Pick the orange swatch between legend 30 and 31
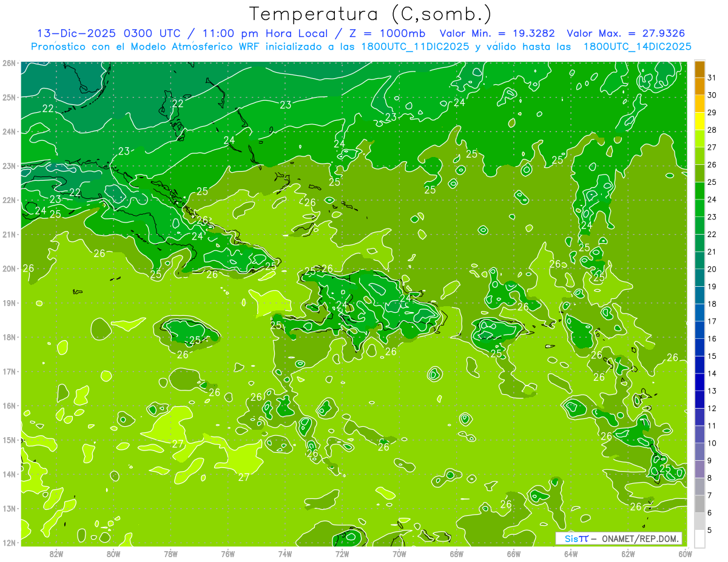 [699, 86]
